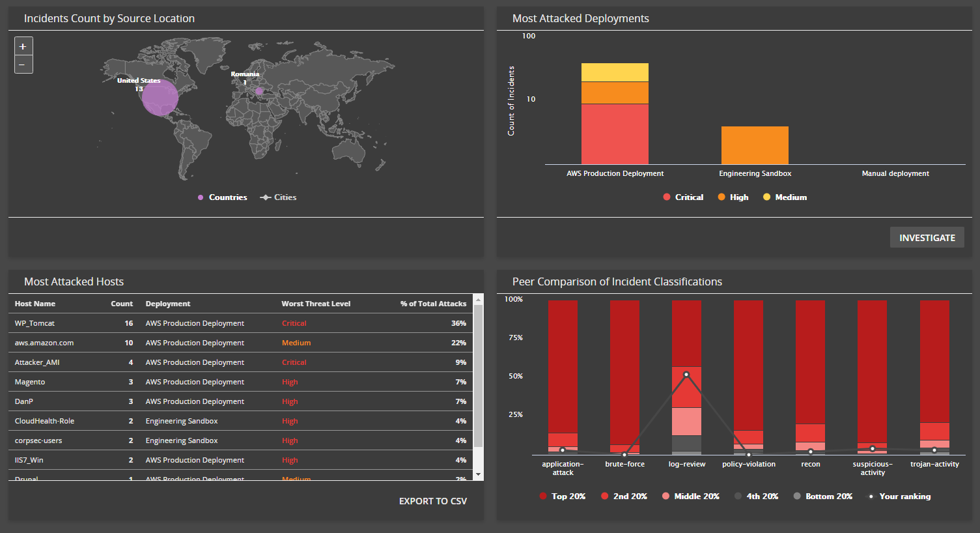Toggle the Middle 20% series visibility

click(665, 496)
